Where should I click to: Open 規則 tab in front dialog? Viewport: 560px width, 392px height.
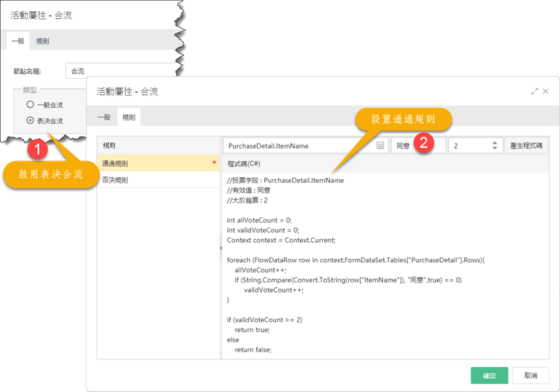[x=128, y=117]
